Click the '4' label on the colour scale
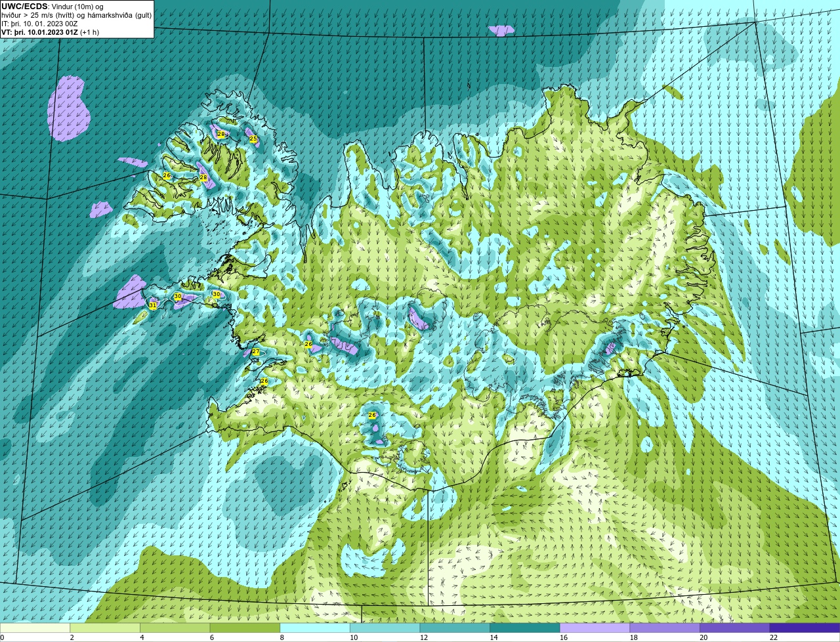The height and width of the screenshot is (642, 840). (142, 637)
